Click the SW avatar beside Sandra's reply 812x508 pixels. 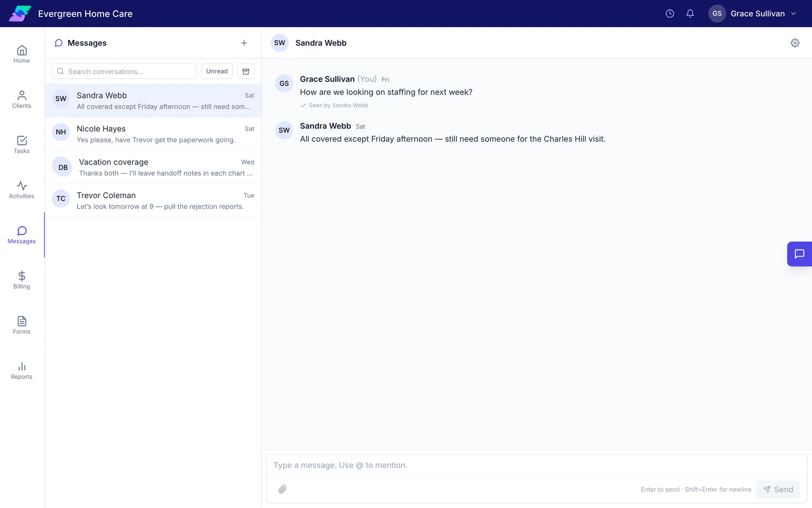coord(284,131)
